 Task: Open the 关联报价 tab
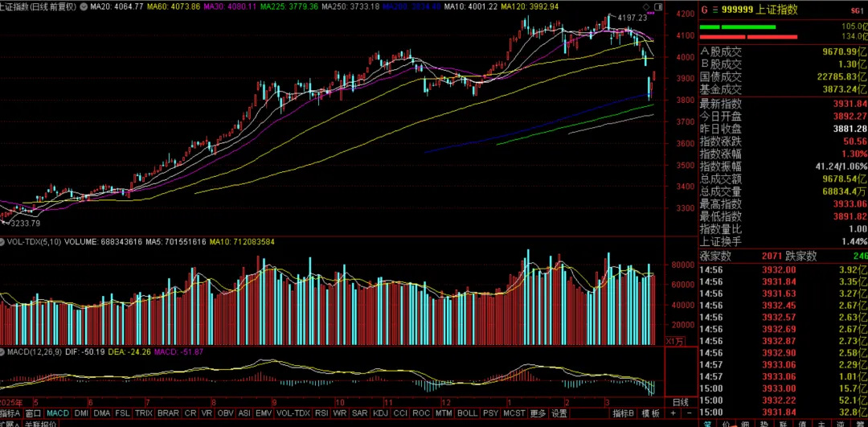(40, 424)
